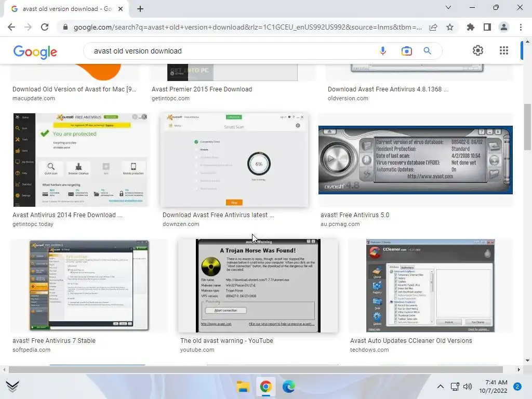Image resolution: width=532 pixels, height=399 pixels.
Task: Open Download Old Version of Avast for Mac
Action: coord(74,89)
